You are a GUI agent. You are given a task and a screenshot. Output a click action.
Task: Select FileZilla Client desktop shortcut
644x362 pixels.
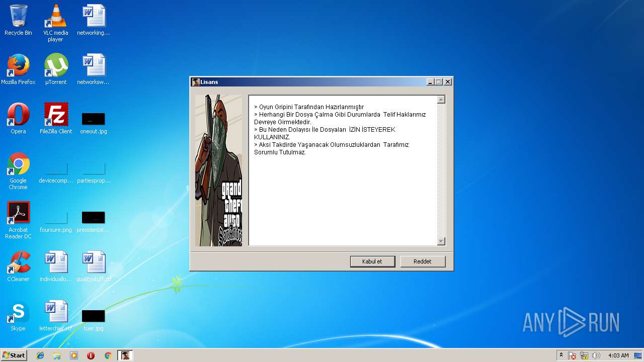coord(56,119)
